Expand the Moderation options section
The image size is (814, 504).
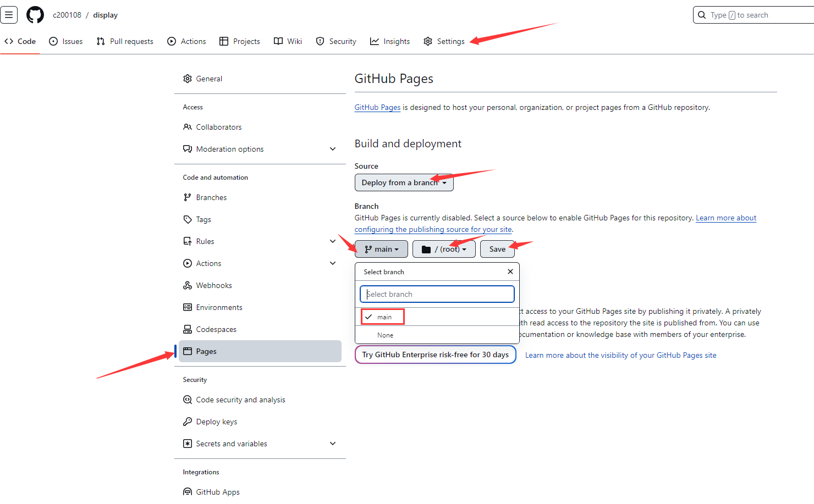[332, 149]
